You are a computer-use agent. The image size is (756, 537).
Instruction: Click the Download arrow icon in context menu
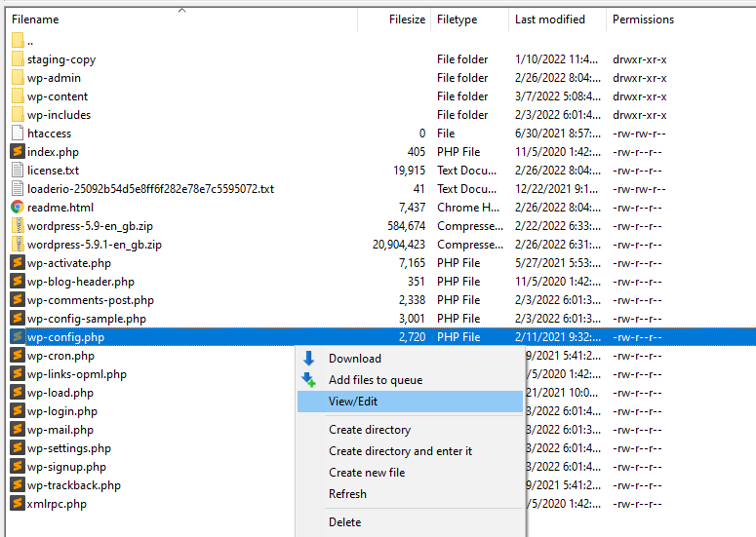(309, 359)
